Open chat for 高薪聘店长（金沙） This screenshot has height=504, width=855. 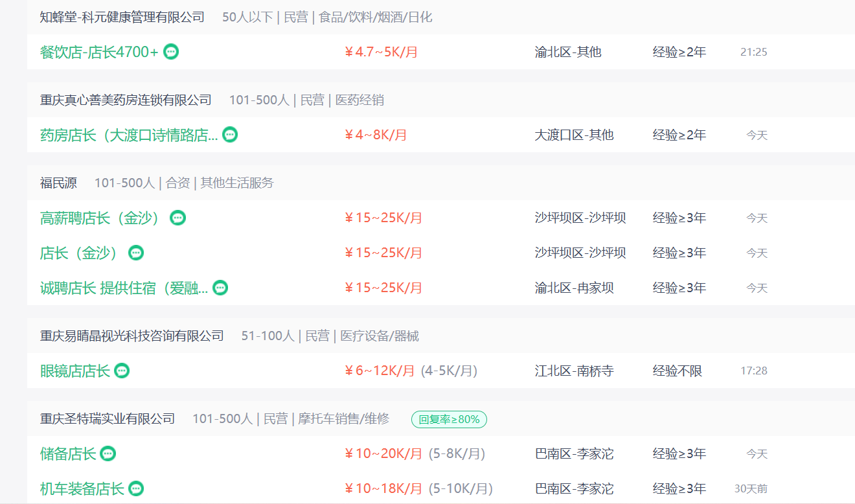click(x=177, y=218)
